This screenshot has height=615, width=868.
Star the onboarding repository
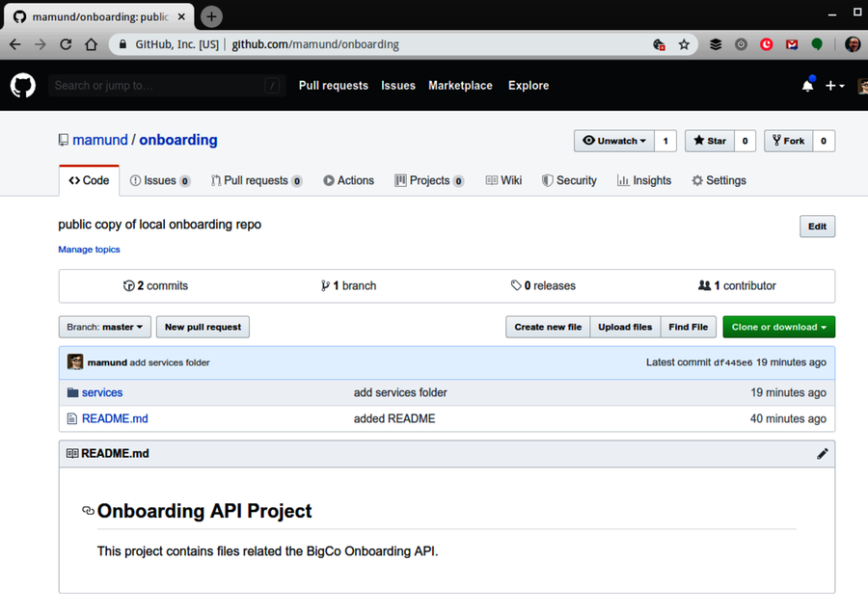[x=711, y=141]
